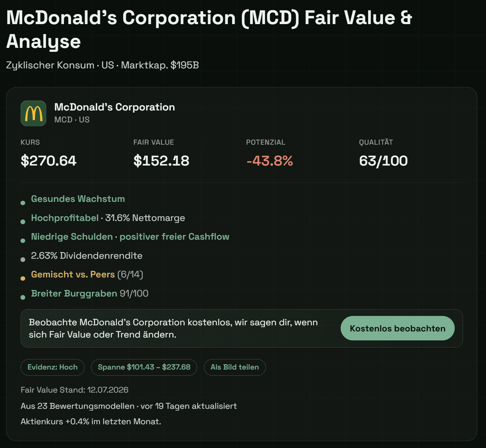Screen dimensions: 486x448
Task: Open the Evidenz: Hoch chip
Action: (53, 367)
